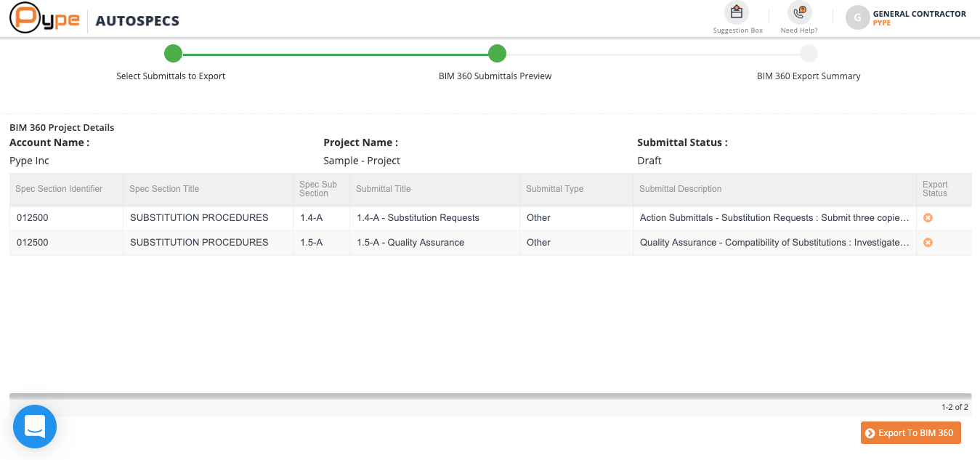The width and height of the screenshot is (980, 460).
Task: Click the Export To BIM 360 button
Action: click(910, 433)
